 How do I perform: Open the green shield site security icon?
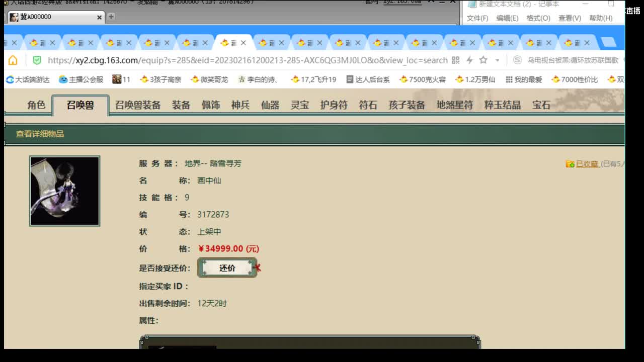tap(37, 60)
